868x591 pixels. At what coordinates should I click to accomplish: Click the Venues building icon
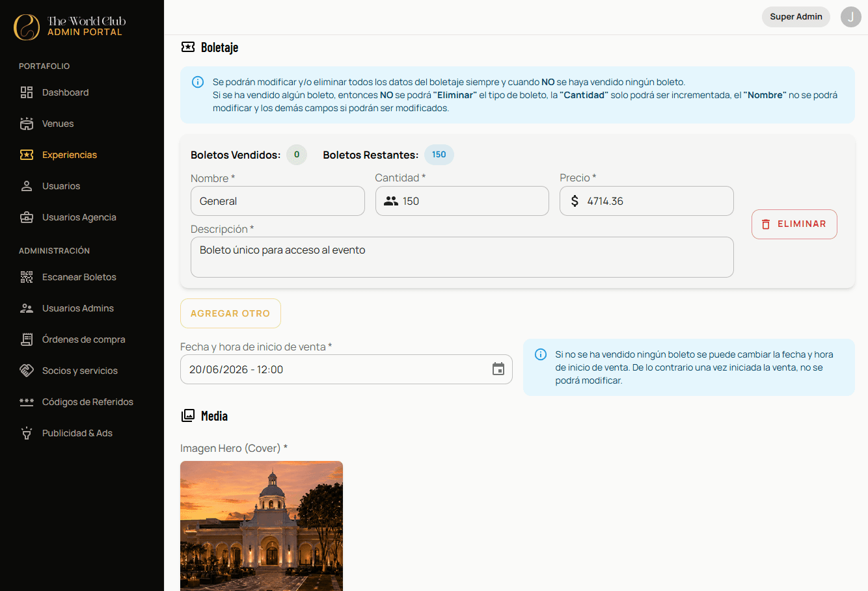[27, 124]
